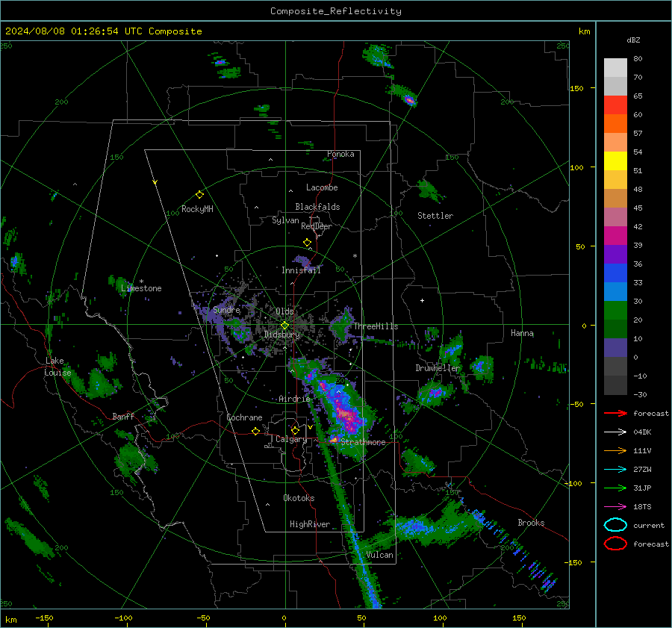Click the cyan 27ZW arrow legend icon
This screenshot has width=672, height=628.
click(615, 470)
